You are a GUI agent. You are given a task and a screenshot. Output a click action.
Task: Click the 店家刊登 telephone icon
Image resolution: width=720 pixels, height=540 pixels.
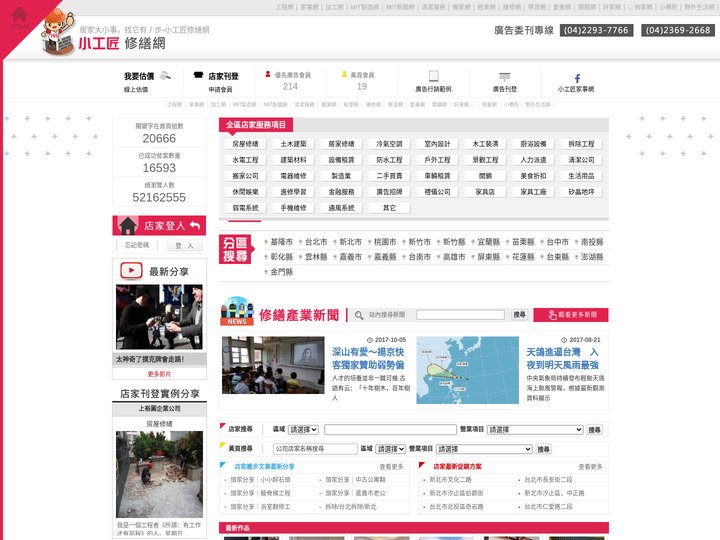(x=198, y=75)
